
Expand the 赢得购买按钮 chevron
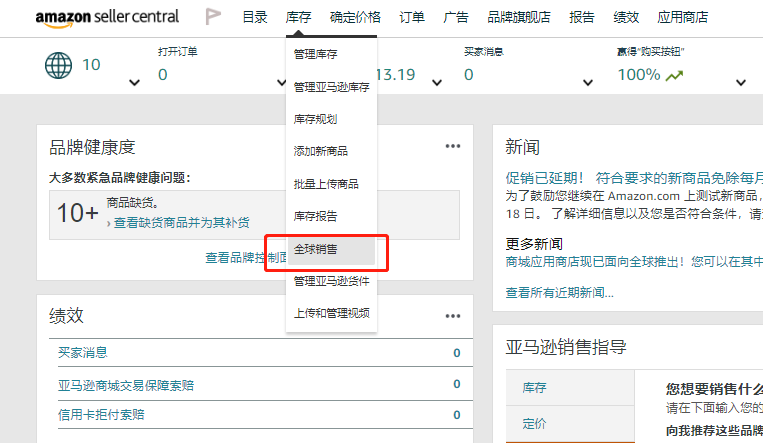742,82
